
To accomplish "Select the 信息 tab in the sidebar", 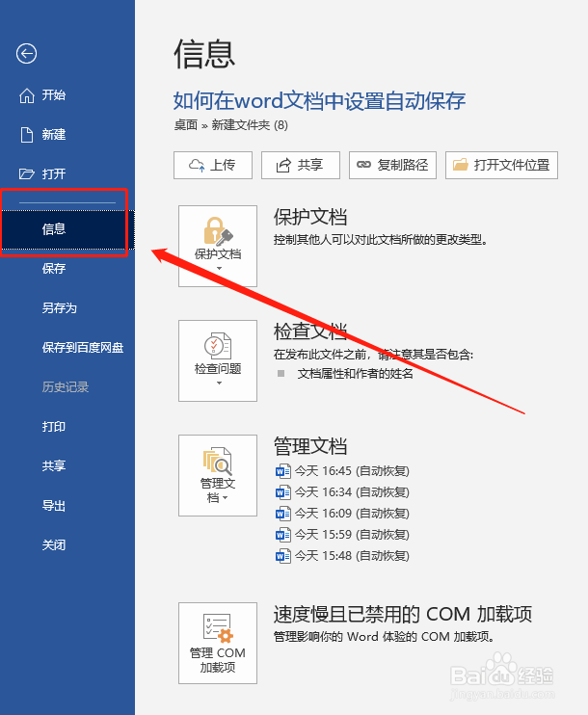I will [67, 229].
